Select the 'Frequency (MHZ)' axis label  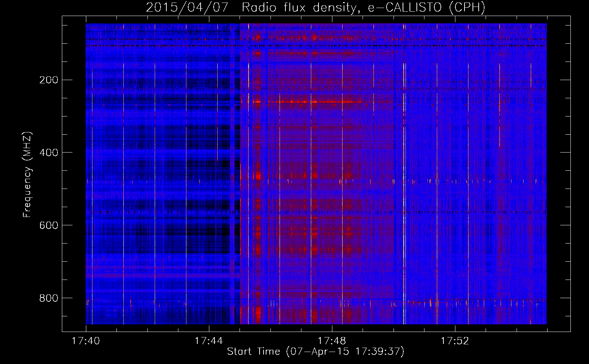27,174
